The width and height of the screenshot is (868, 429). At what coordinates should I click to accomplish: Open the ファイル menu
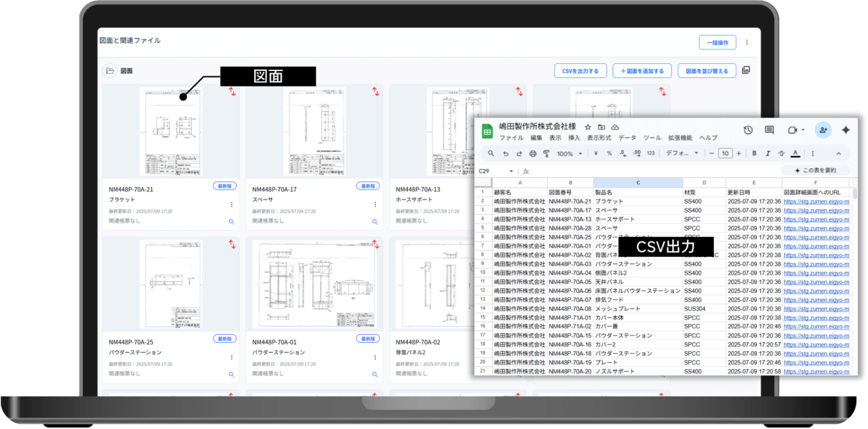tap(511, 138)
